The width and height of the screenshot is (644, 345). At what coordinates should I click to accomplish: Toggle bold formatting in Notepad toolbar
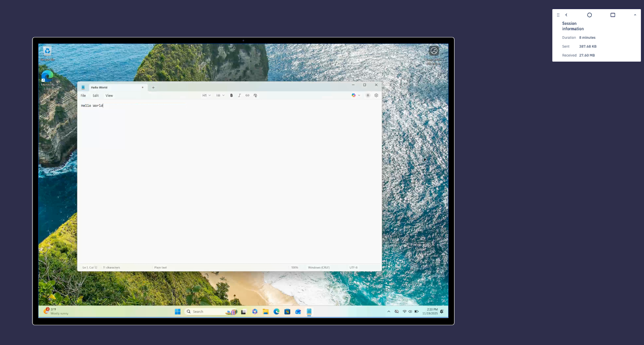(231, 96)
